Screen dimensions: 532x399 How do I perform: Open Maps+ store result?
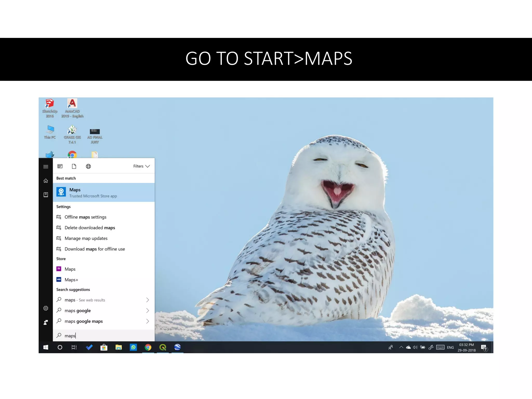click(71, 280)
